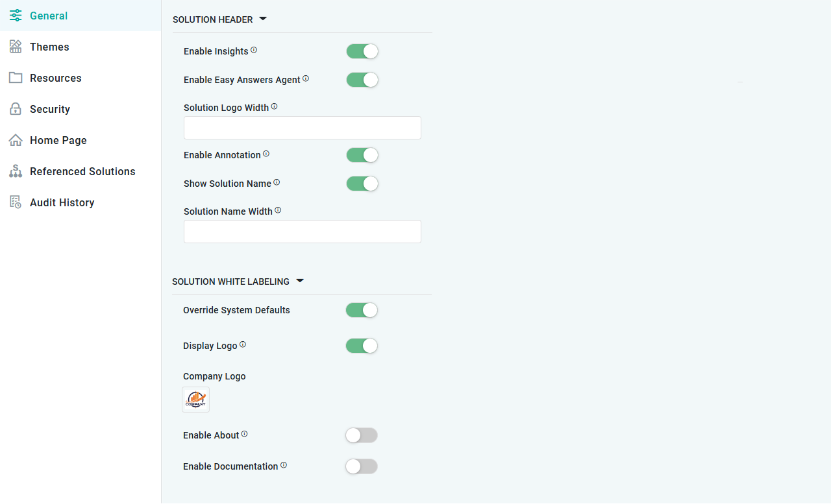
Task: Click the Company Logo thumbnail image
Action: 195,400
